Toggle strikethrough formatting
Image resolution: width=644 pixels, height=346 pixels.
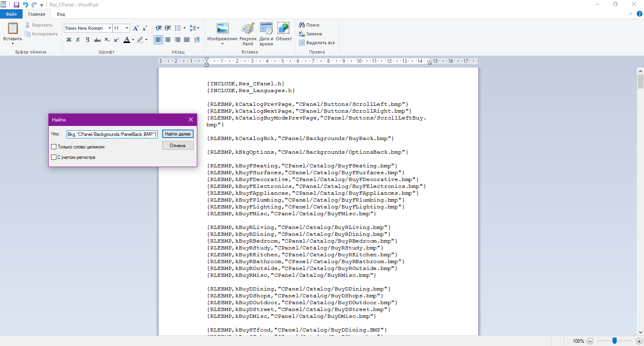pyautogui.click(x=97, y=39)
